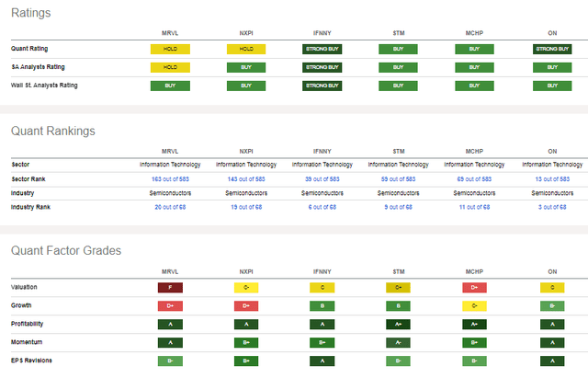Open MRVL's Sector Rank link
Viewport: 588px width, 378px height.
pos(170,179)
